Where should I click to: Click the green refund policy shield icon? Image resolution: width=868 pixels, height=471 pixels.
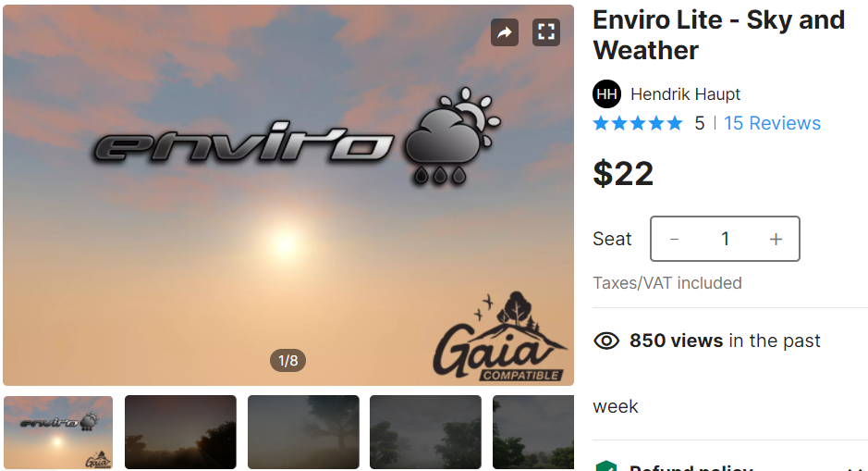coord(605,466)
